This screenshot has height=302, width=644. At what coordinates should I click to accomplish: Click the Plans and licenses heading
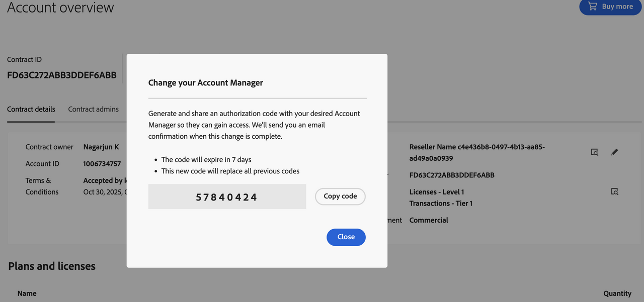pyautogui.click(x=52, y=266)
